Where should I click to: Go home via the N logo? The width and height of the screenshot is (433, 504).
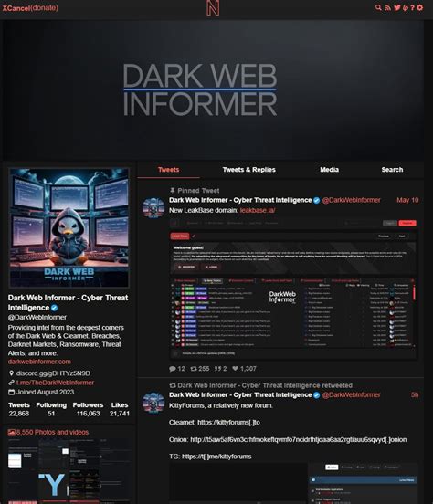213,8
